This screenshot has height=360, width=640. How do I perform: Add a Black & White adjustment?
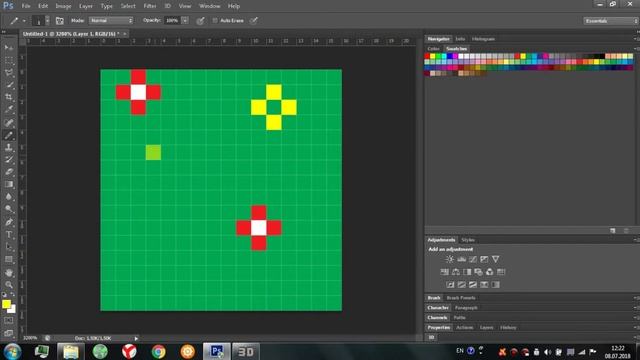tap(467, 272)
